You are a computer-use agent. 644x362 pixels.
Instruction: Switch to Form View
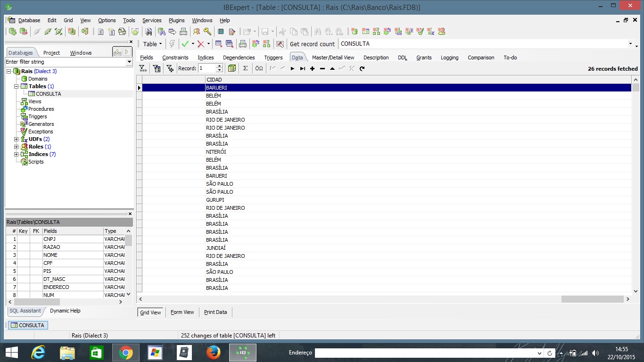click(x=182, y=312)
